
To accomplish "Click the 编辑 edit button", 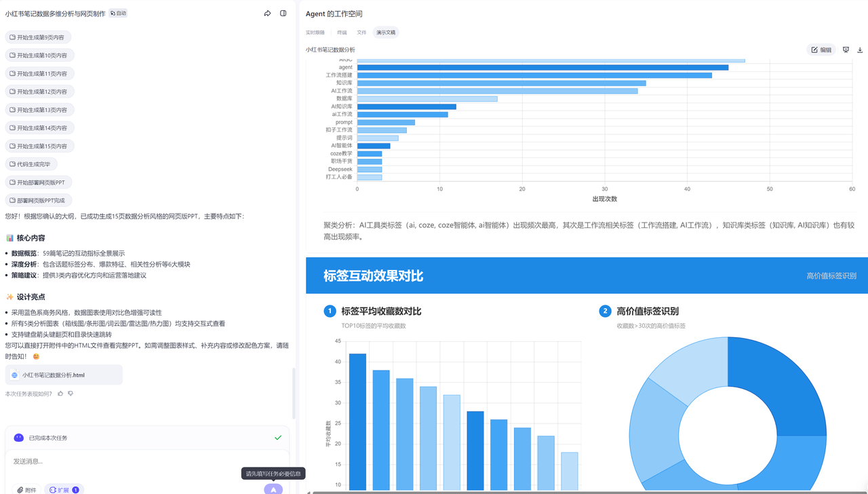I will pos(821,50).
